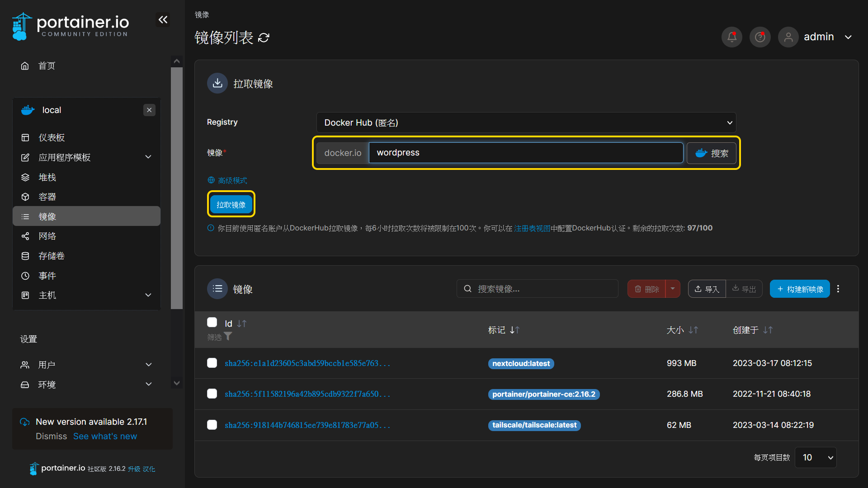Click sidebar scrollbar up arrow
This screenshot has width=868, height=488.
[x=177, y=61]
